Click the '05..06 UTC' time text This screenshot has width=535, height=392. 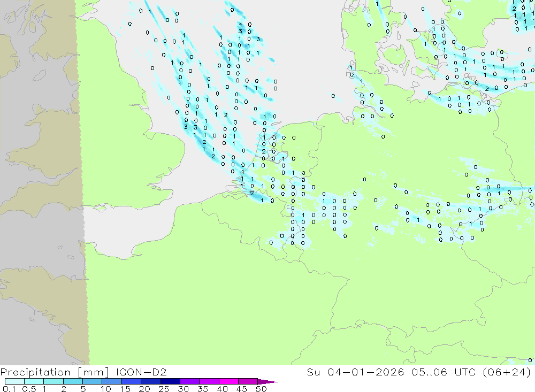(444, 372)
